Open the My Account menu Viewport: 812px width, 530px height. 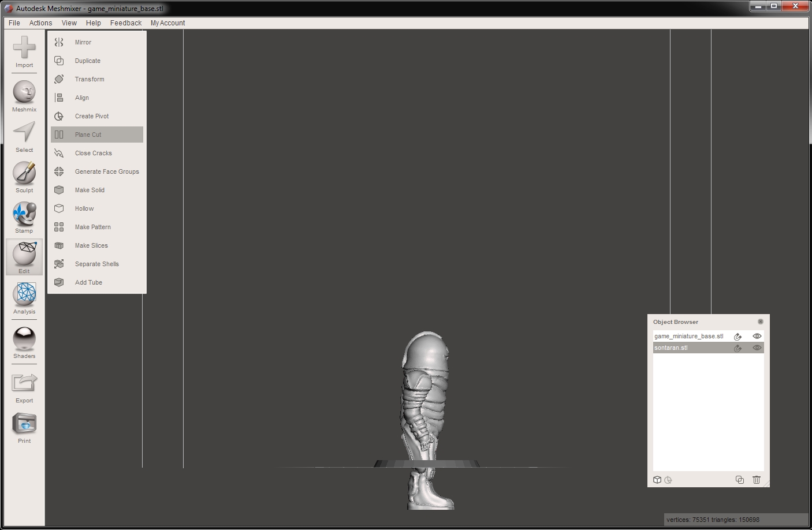pos(168,23)
